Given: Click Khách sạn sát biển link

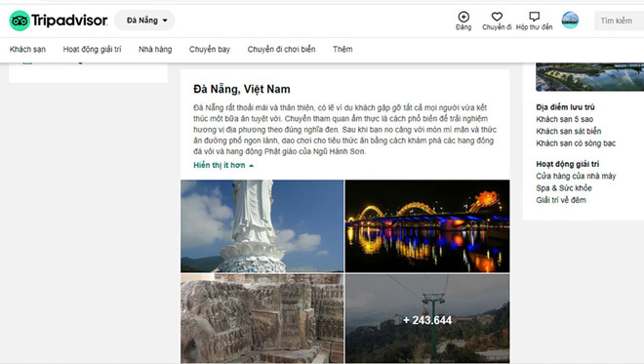Looking at the screenshot, I should pos(569,131).
